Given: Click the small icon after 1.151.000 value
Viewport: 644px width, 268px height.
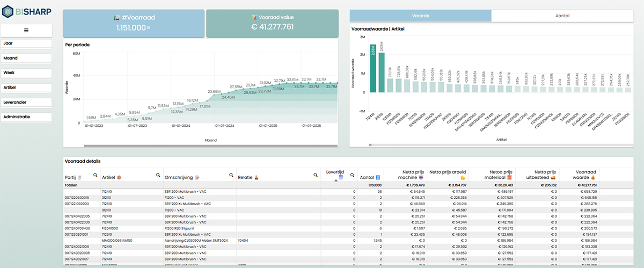Looking at the screenshot, I should [x=149, y=27].
